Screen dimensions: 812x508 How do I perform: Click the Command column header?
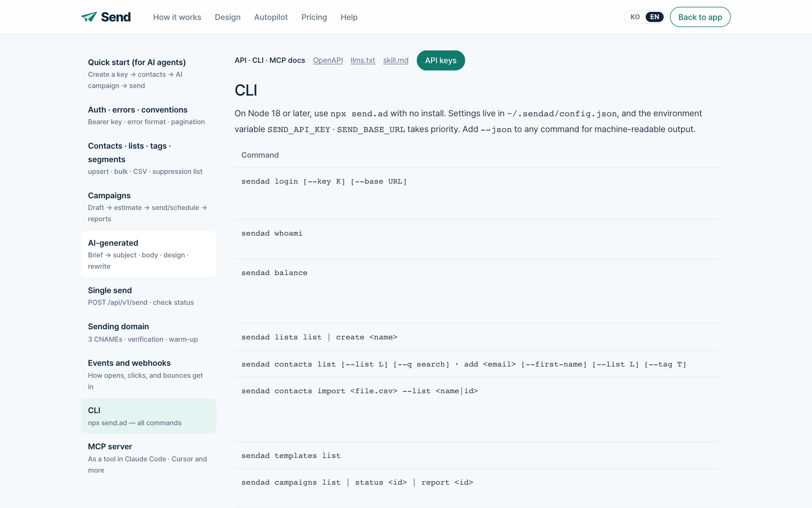[260, 155]
